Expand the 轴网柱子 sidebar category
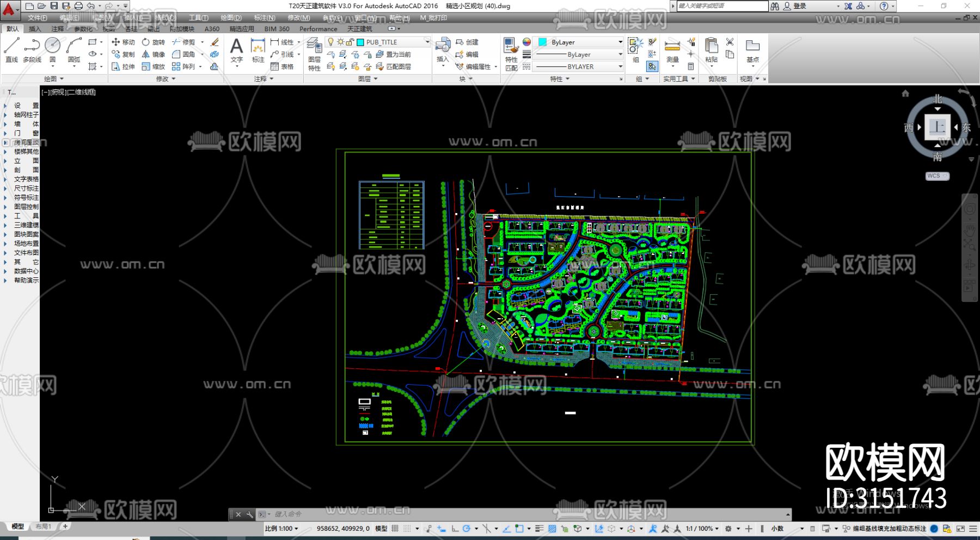980x540 pixels. click(26, 115)
